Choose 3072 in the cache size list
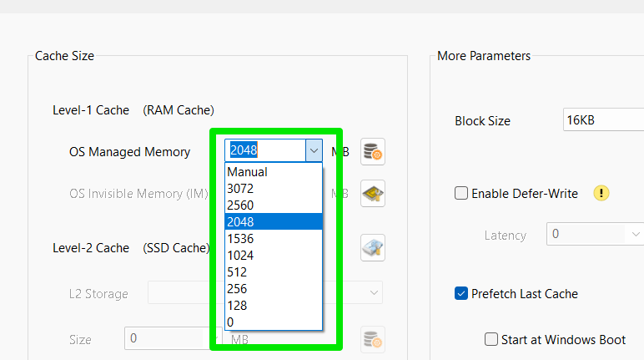This screenshot has height=360, width=644. (240, 189)
